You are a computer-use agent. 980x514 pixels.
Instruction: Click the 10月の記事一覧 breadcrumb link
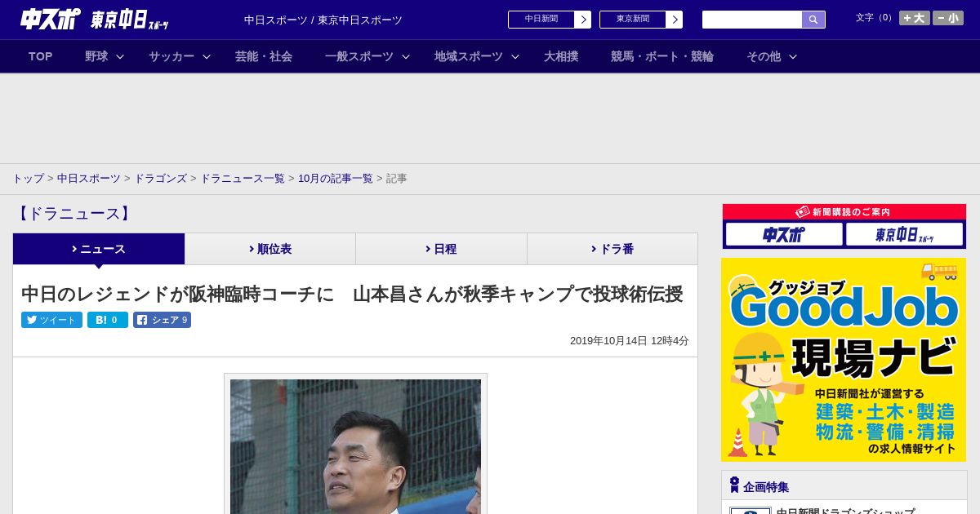coord(335,178)
